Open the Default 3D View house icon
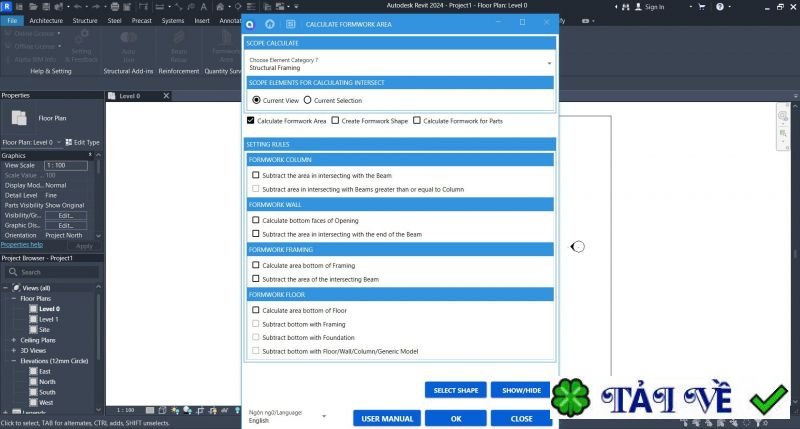The width and height of the screenshot is (800, 429). [x=220, y=7]
